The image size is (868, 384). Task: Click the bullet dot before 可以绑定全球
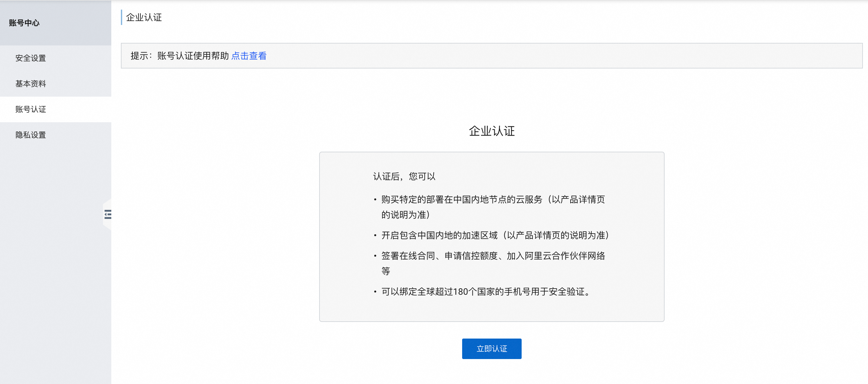point(375,292)
